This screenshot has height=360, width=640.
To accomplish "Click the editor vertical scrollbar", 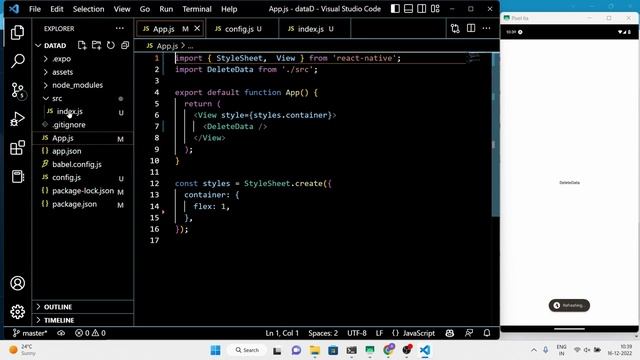I will point(496,135).
